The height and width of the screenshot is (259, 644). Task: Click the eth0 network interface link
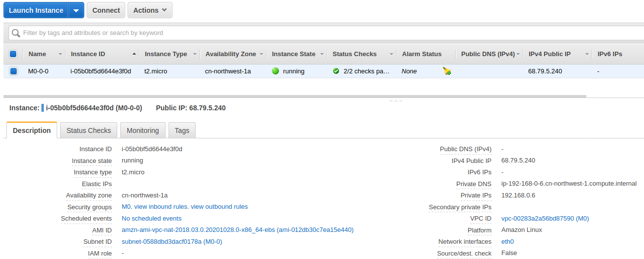pyautogui.click(x=508, y=242)
